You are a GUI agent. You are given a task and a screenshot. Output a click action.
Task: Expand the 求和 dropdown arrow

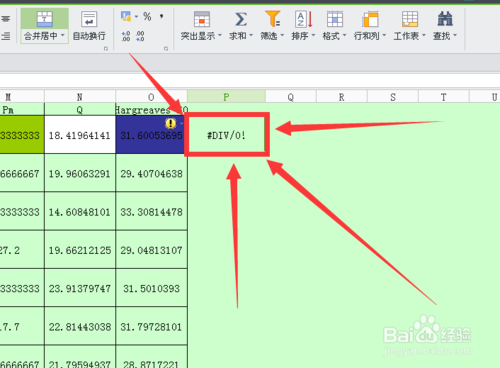pos(251,35)
